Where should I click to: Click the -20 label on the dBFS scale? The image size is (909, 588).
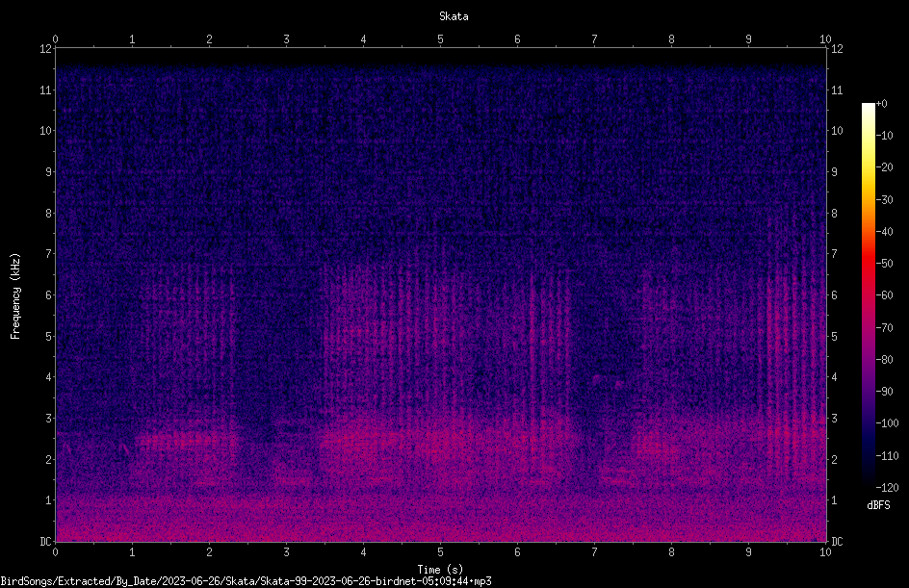click(885, 167)
